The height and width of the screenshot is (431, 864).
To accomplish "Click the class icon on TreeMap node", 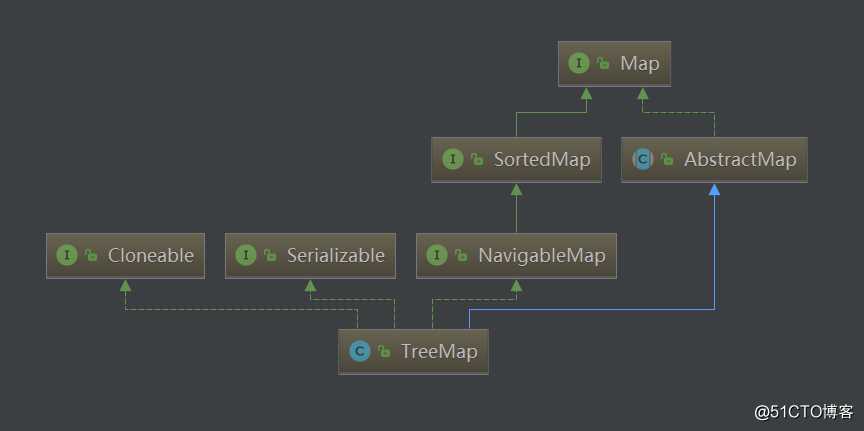I will pyautogui.click(x=359, y=351).
